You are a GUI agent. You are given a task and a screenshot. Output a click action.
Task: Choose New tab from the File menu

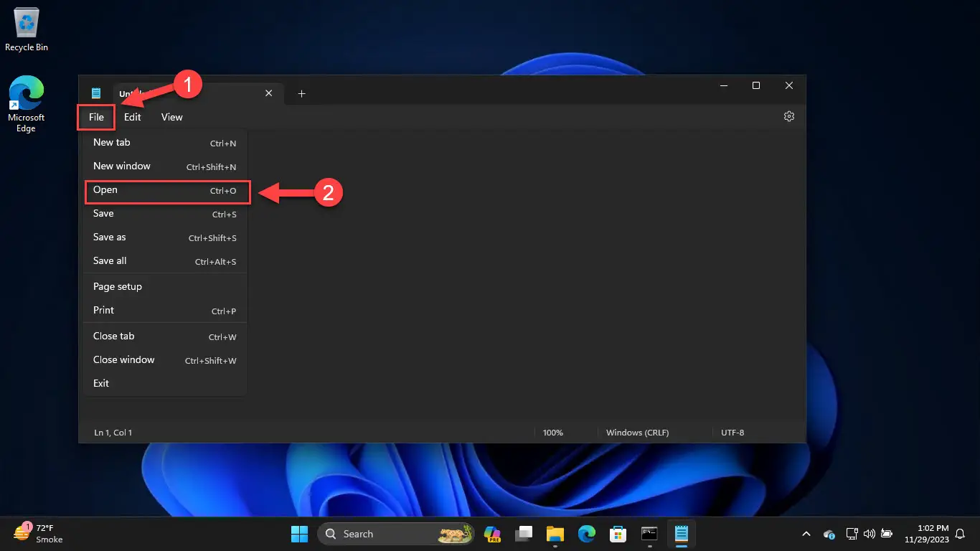(x=165, y=143)
